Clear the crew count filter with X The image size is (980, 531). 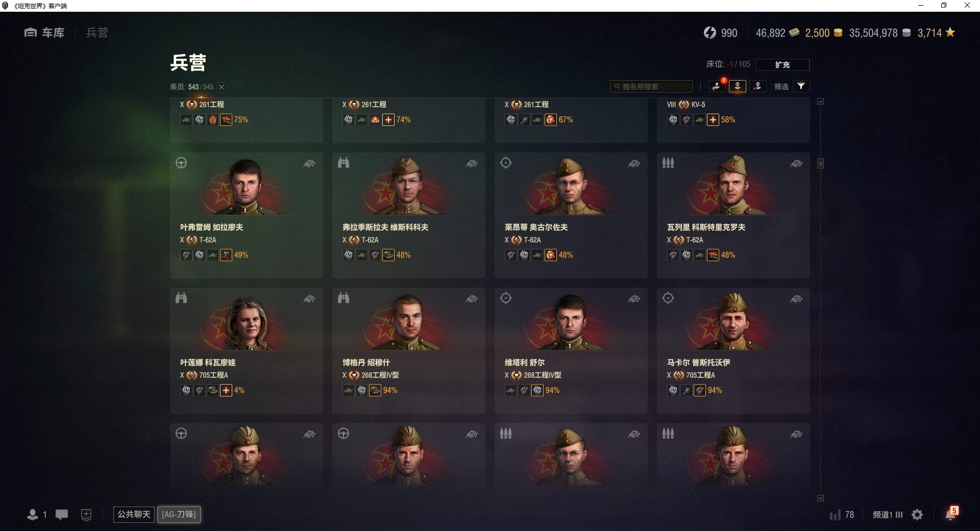[x=222, y=87]
